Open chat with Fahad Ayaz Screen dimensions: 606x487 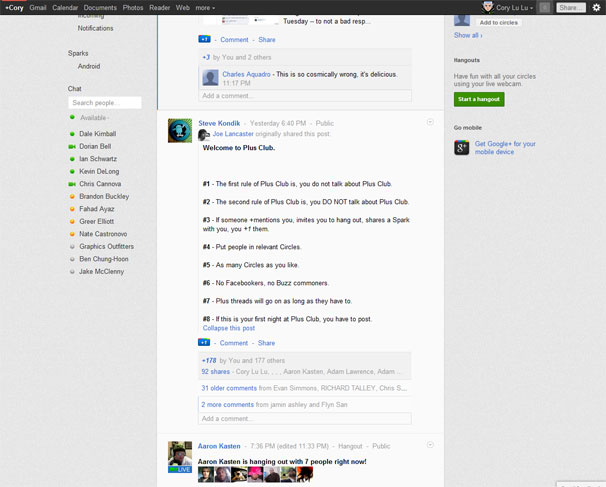click(x=97, y=209)
